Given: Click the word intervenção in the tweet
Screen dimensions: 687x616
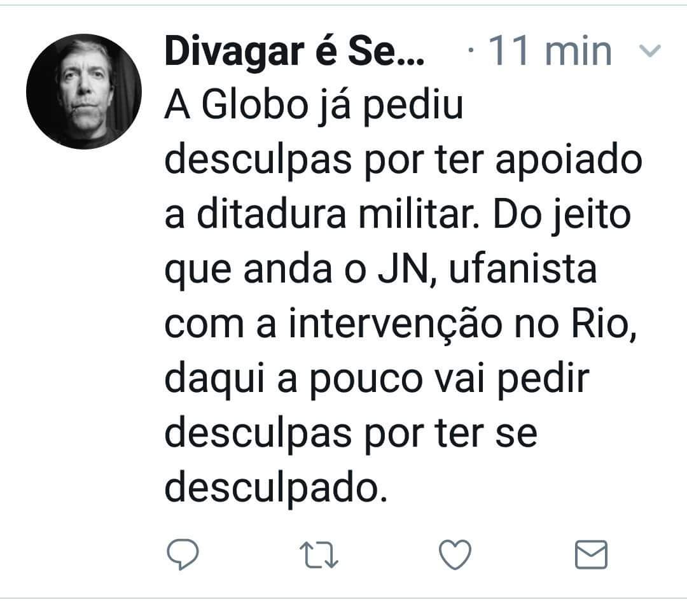Looking at the screenshot, I should point(395,325).
